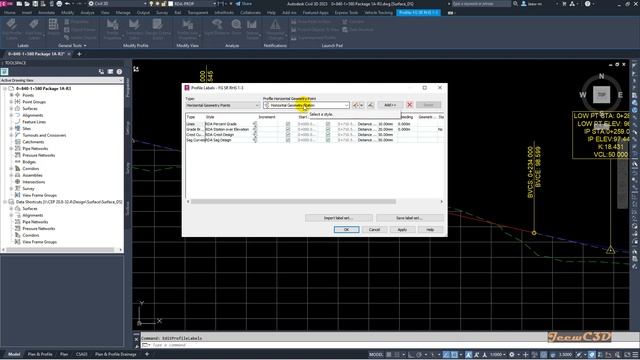This screenshot has width=640, height=360.
Task: Expand the Sites node
Action: (11, 129)
